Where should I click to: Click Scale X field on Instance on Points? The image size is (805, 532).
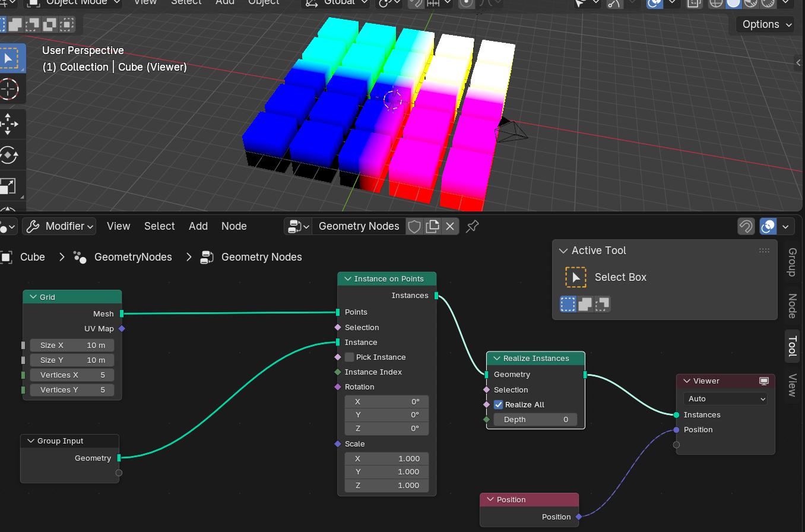(386, 458)
